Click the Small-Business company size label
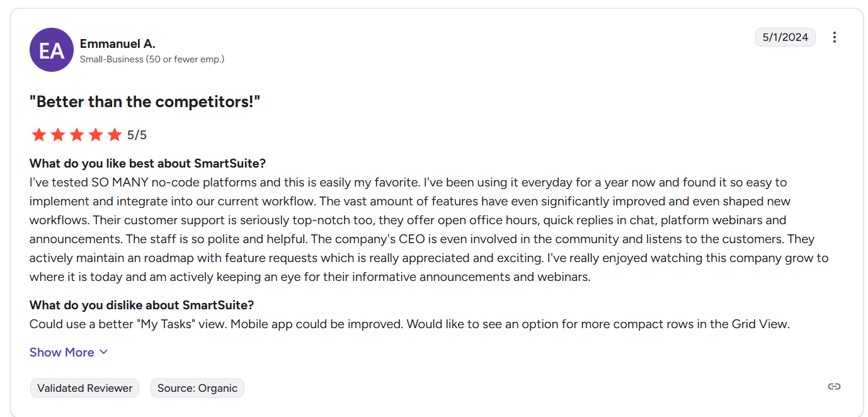 click(x=152, y=59)
